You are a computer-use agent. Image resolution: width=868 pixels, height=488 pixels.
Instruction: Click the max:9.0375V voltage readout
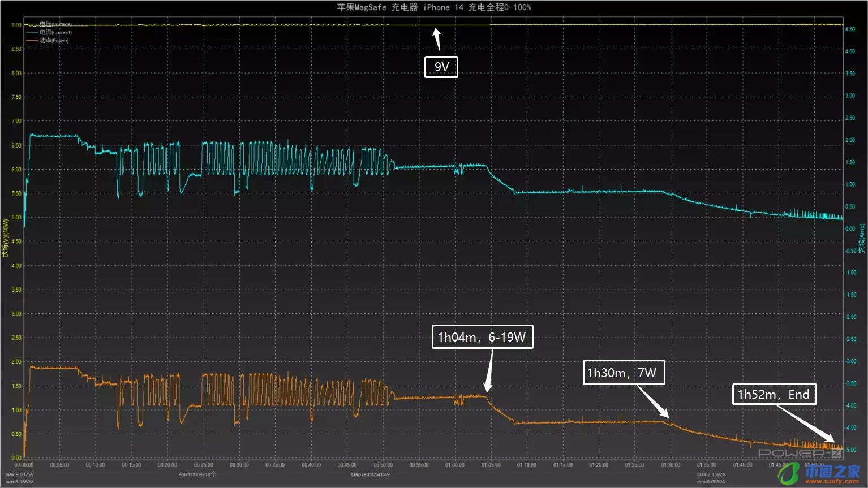coord(20,474)
